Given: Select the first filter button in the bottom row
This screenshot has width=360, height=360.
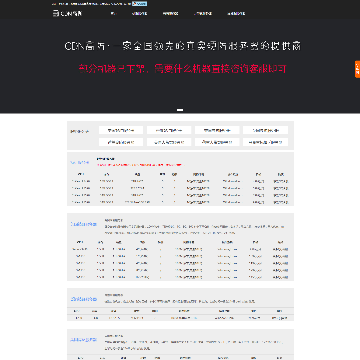Looking at the screenshot, I should click(x=121, y=142).
